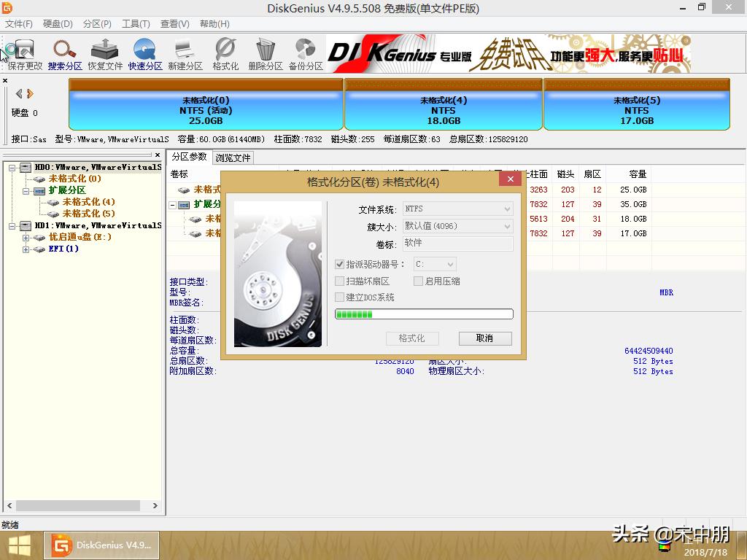Screen dimensions: 747x560
Task: Click the 卷标 volume label field
Action: click(x=457, y=242)
